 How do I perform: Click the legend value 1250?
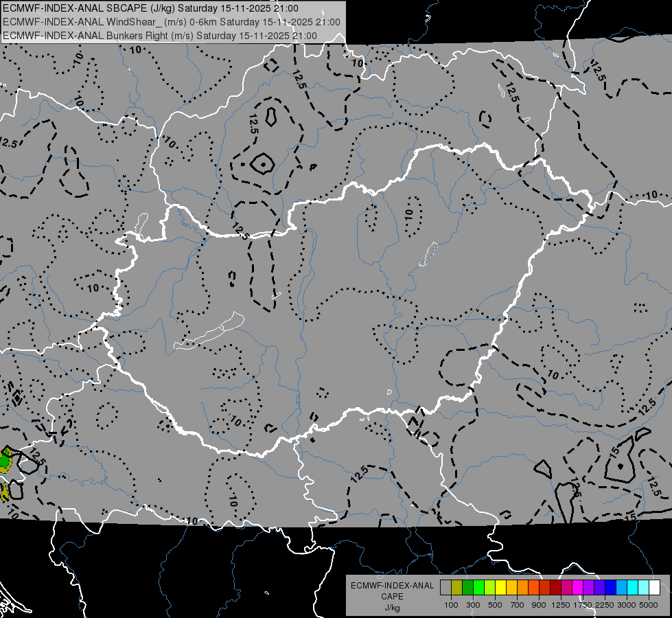(561, 605)
